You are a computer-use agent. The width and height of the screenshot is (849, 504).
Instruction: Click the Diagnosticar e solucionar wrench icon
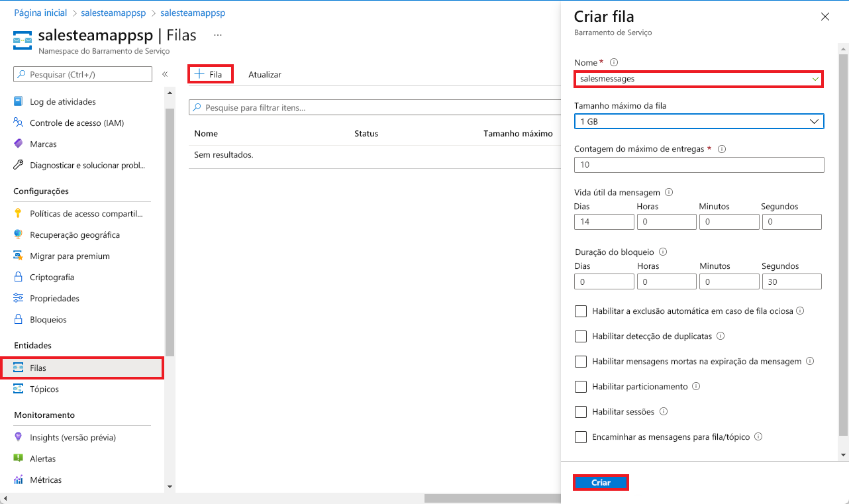point(19,165)
